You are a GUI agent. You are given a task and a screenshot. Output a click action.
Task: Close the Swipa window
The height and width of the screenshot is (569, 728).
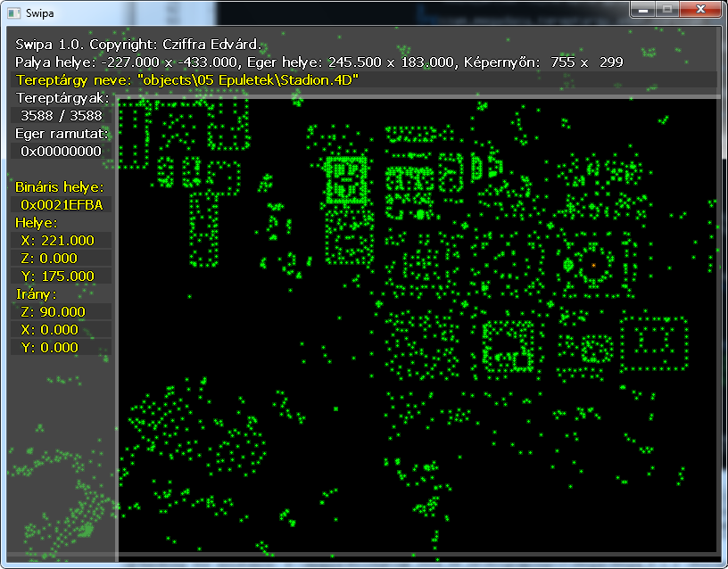(700, 9)
